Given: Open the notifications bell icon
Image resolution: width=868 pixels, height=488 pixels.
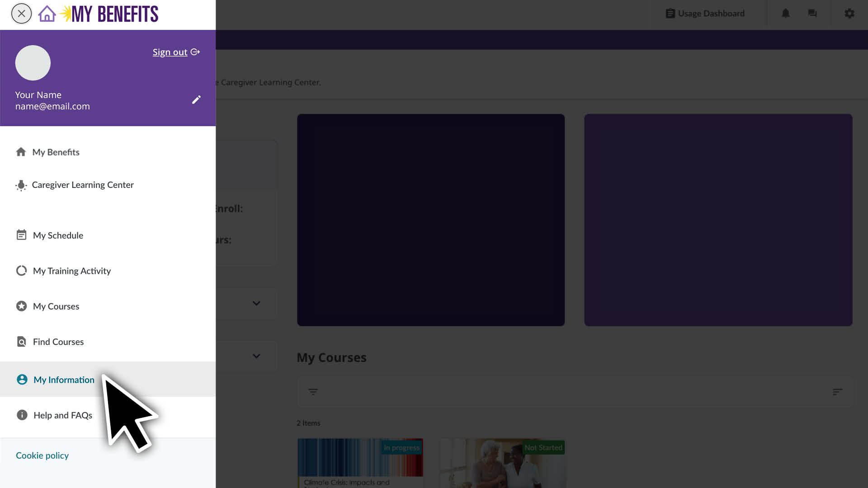Looking at the screenshot, I should click(786, 14).
